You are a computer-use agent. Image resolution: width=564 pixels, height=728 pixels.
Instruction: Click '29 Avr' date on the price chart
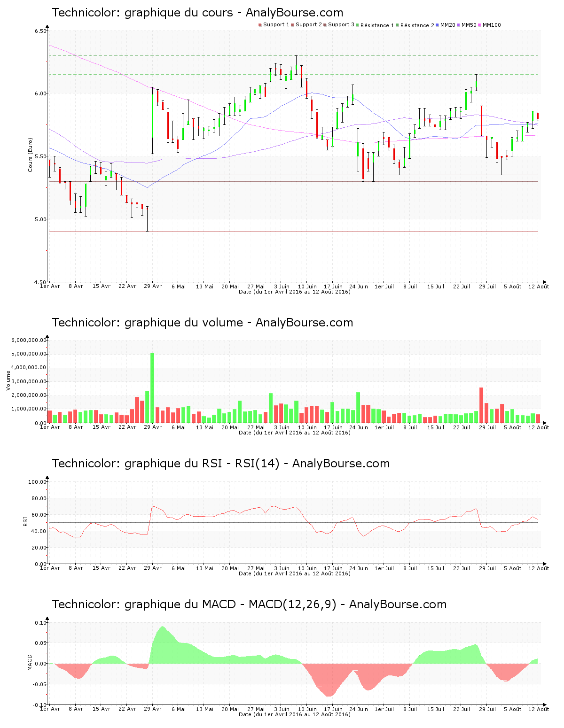pos(153,286)
